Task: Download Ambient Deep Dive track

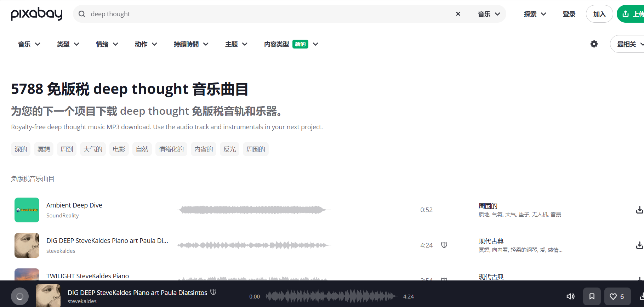Action: [x=639, y=210]
